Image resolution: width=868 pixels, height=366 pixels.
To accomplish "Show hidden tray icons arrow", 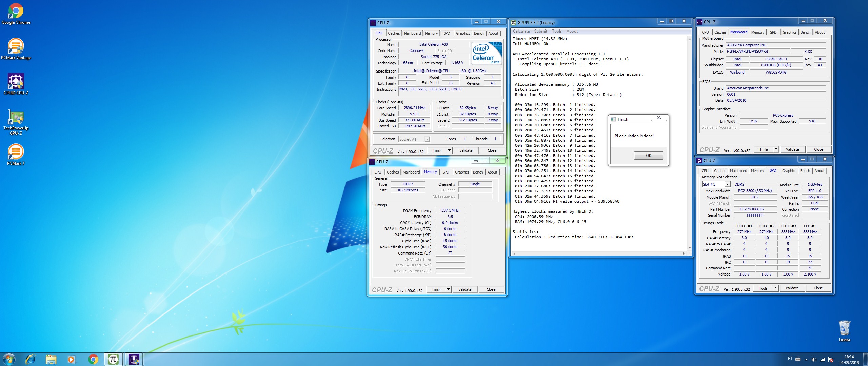I will pos(806,359).
